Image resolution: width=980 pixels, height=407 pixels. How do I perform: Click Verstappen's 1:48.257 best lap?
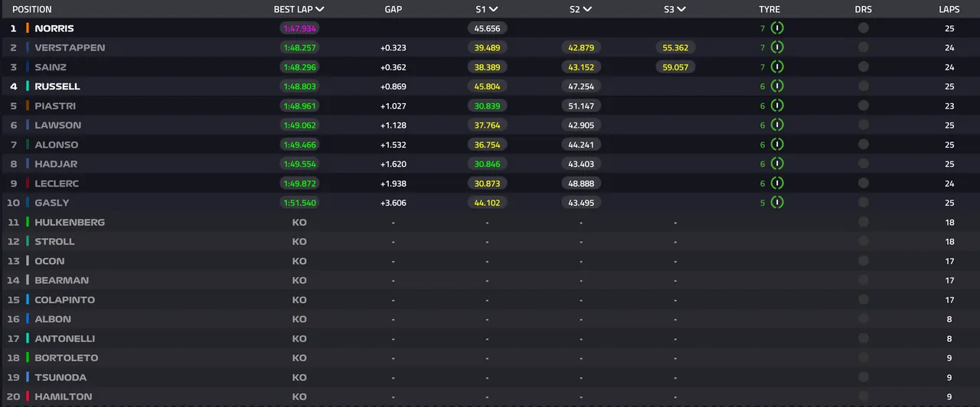tap(299, 47)
